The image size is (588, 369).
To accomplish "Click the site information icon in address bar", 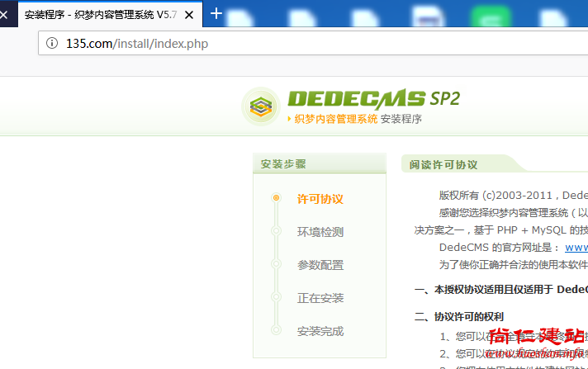I will (x=52, y=43).
